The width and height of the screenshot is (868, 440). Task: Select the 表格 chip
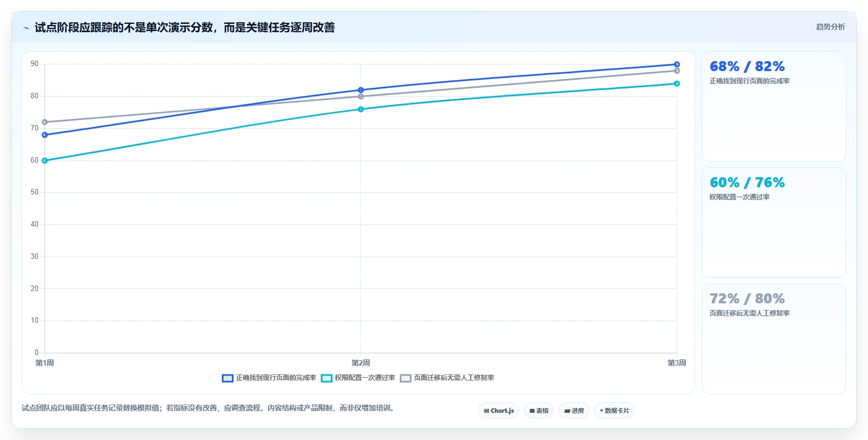coord(539,411)
